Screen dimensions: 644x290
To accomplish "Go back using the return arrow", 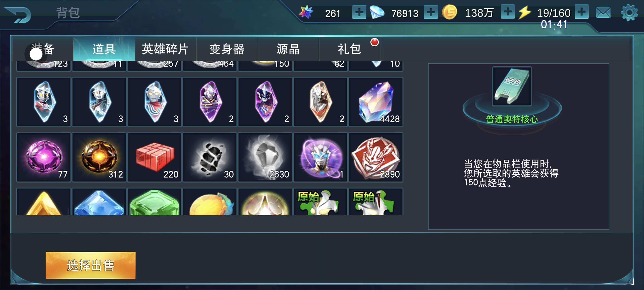I will click(x=18, y=15).
